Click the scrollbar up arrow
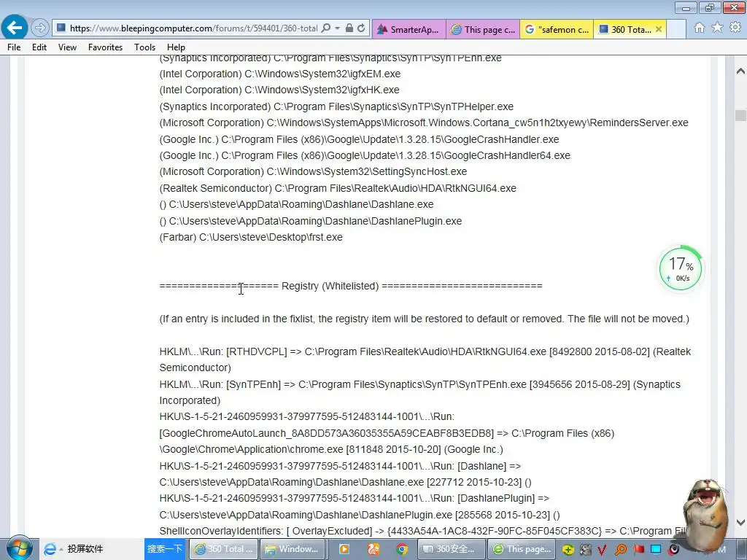747x560 pixels. point(740,71)
